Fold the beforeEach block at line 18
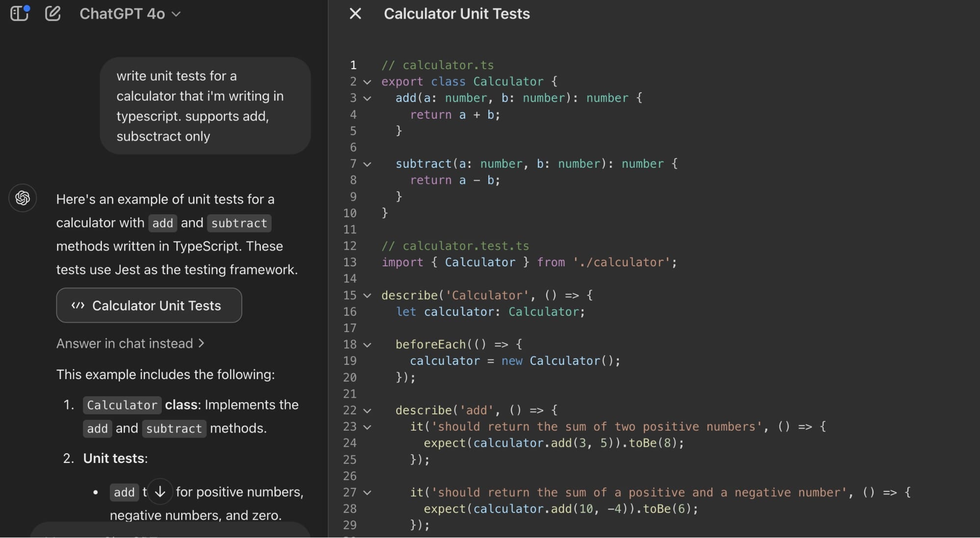 (x=367, y=345)
